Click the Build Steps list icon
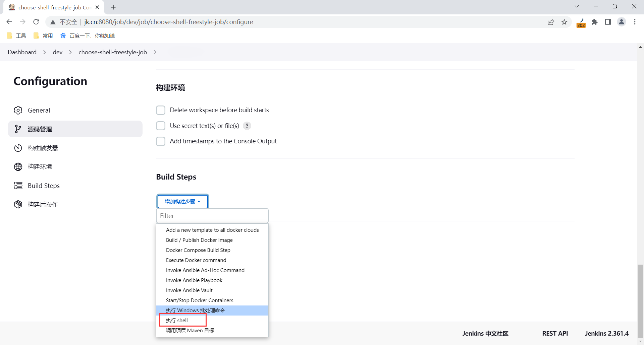Viewport: 644px width, 345px height. coord(18,186)
